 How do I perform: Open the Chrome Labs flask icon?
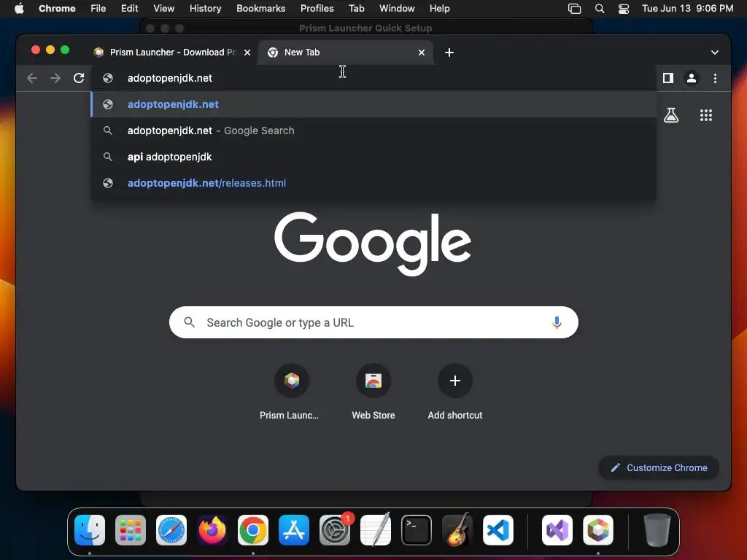671,114
